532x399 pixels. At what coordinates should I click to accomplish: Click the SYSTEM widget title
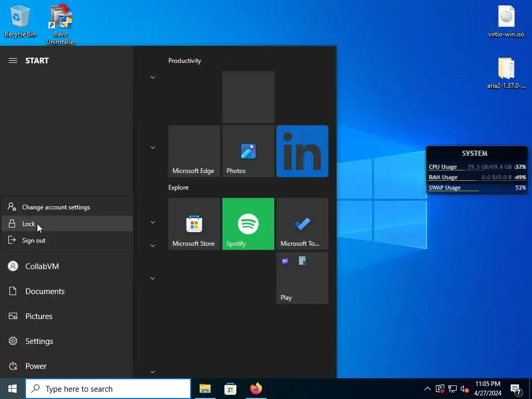475,153
